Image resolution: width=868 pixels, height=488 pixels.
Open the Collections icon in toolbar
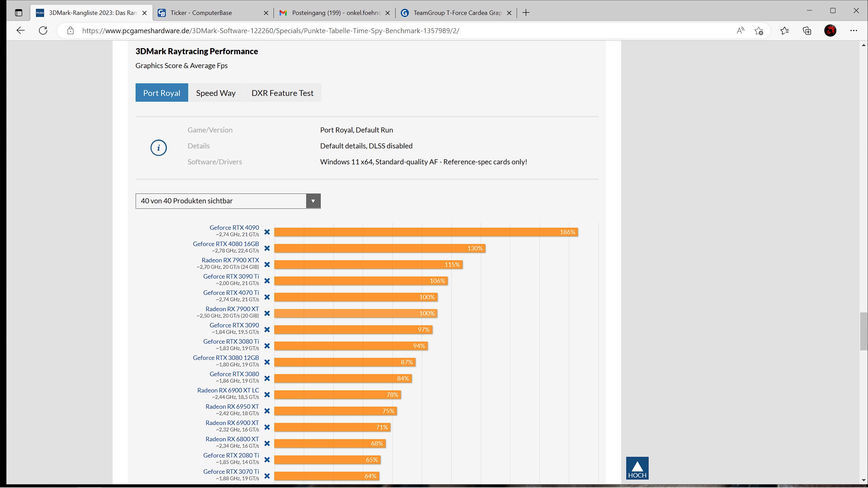click(807, 31)
